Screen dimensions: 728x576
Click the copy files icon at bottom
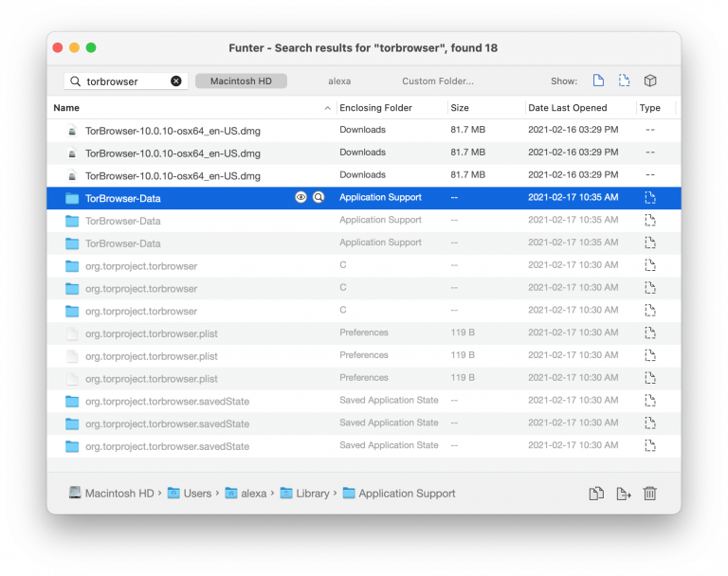[x=596, y=494]
